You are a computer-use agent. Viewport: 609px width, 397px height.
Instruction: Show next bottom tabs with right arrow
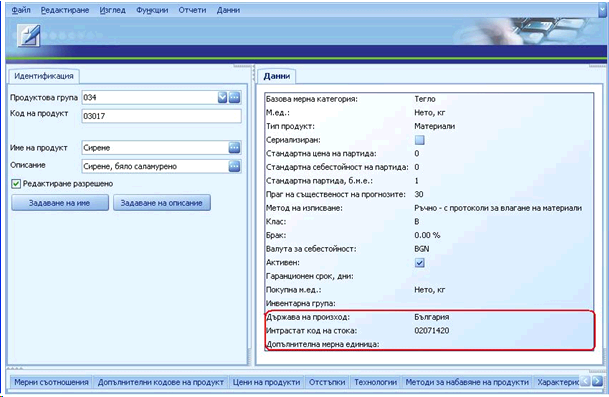(x=598, y=381)
